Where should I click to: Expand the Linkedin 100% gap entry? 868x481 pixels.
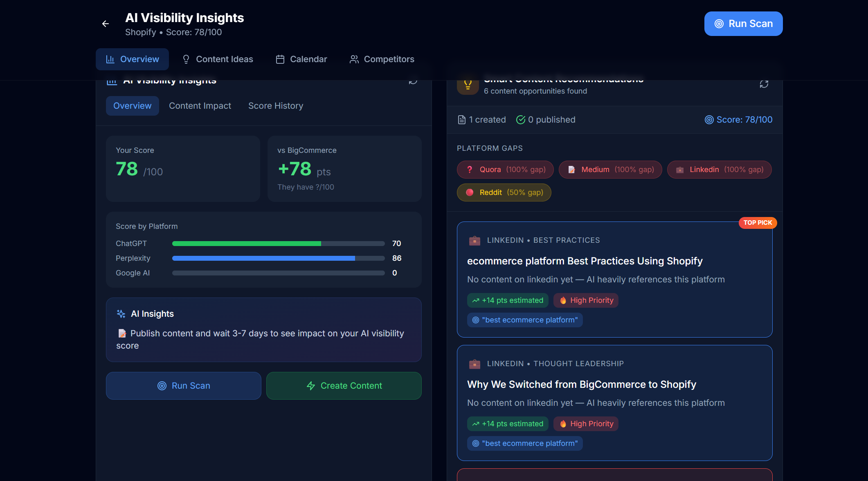coord(719,169)
